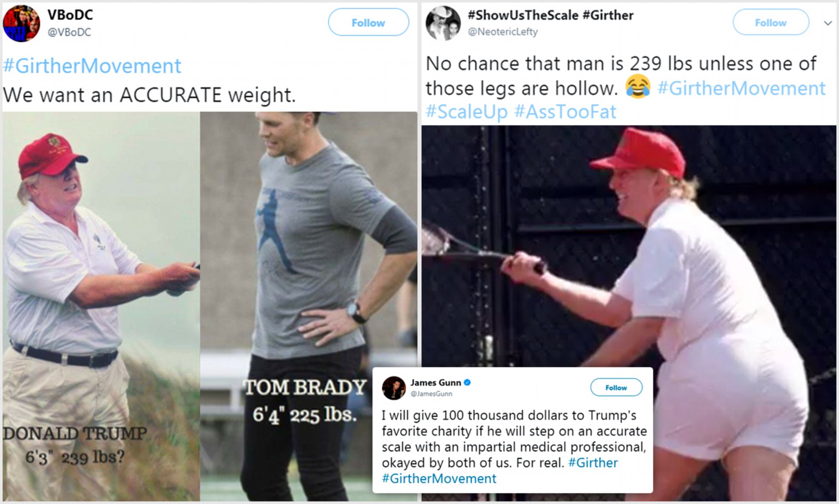
Task: Click the @JamesGunn handle
Action: [431, 394]
